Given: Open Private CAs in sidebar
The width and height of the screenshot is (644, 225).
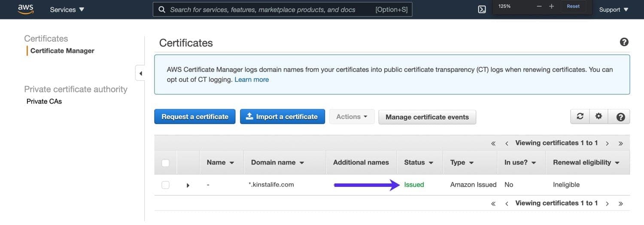Looking at the screenshot, I should click(44, 102).
